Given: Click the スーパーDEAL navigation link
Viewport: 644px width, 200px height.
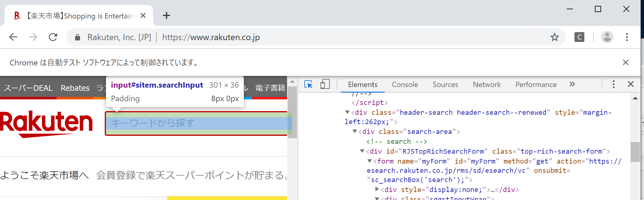Looking at the screenshot, I should [28, 88].
